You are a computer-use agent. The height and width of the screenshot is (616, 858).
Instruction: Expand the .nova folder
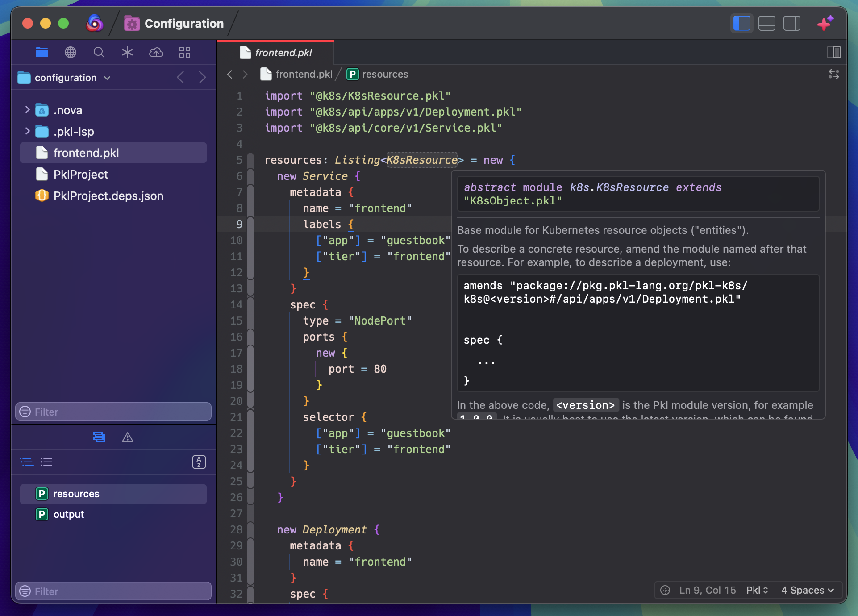coord(27,110)
